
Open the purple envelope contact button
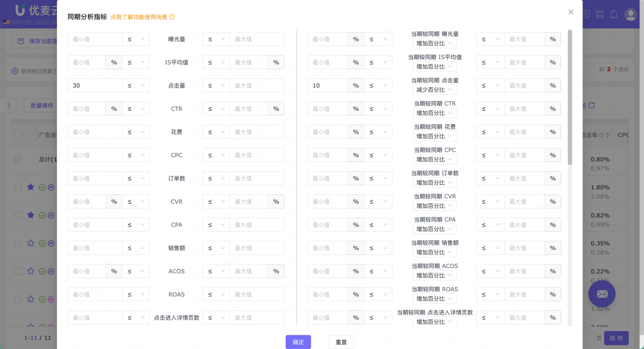[x=602, y=294]
